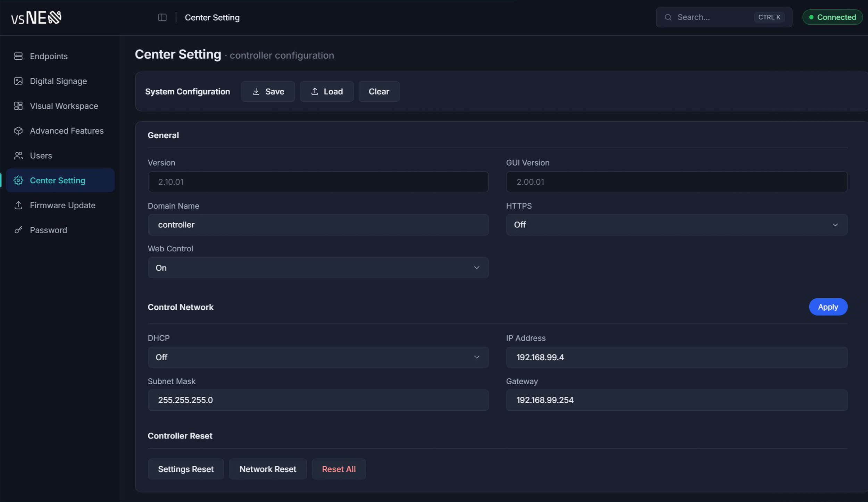The height and width of the screenshot is (502, 868).
Task: Click the Users people icon
Action: point(18,156)
